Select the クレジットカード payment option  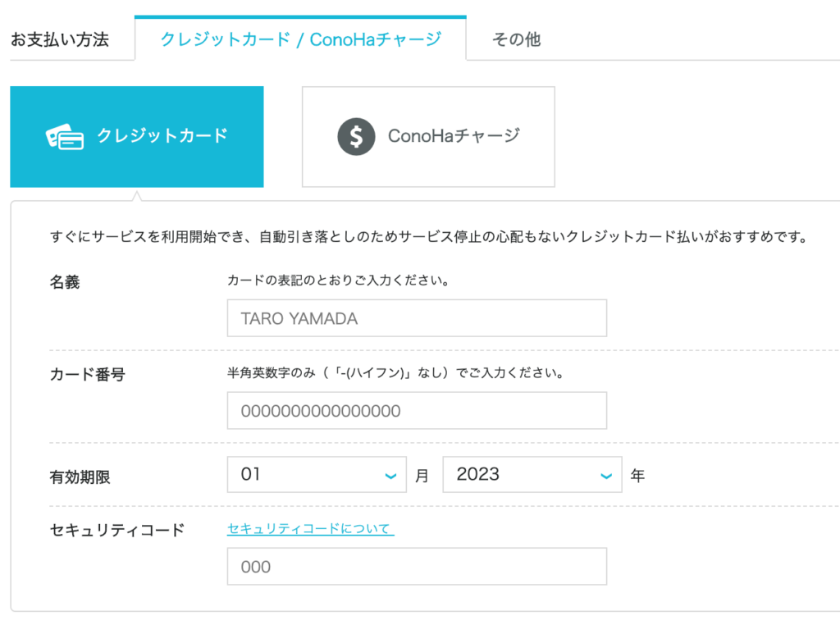137,137
